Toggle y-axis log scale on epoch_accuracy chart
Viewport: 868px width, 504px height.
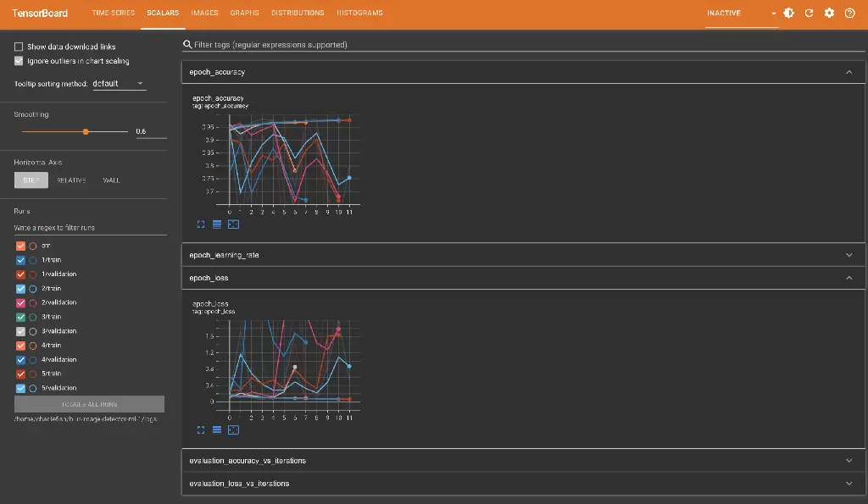click(217, 224)
